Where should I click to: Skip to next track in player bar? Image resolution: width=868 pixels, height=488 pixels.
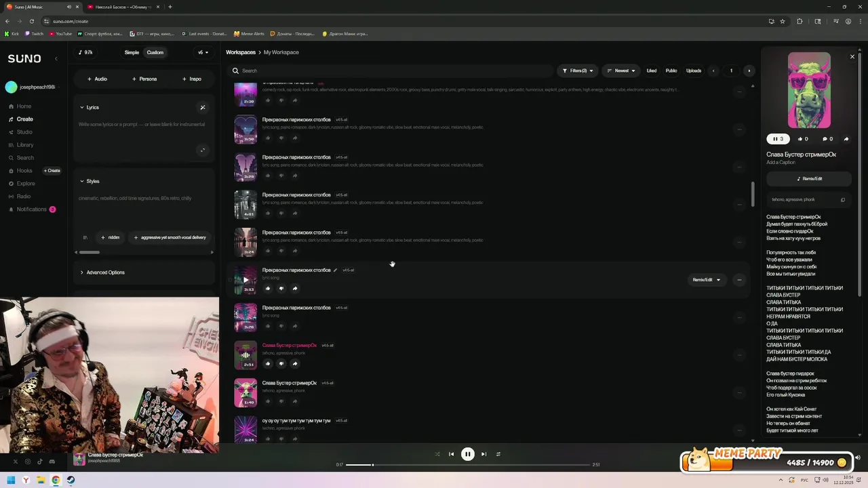coord(484,454)
